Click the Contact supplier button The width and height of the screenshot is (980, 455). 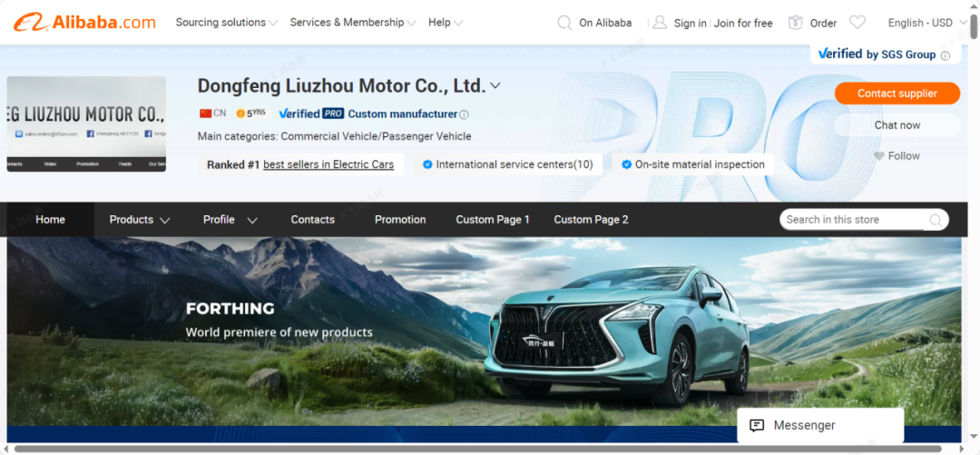tap(897, 94)
